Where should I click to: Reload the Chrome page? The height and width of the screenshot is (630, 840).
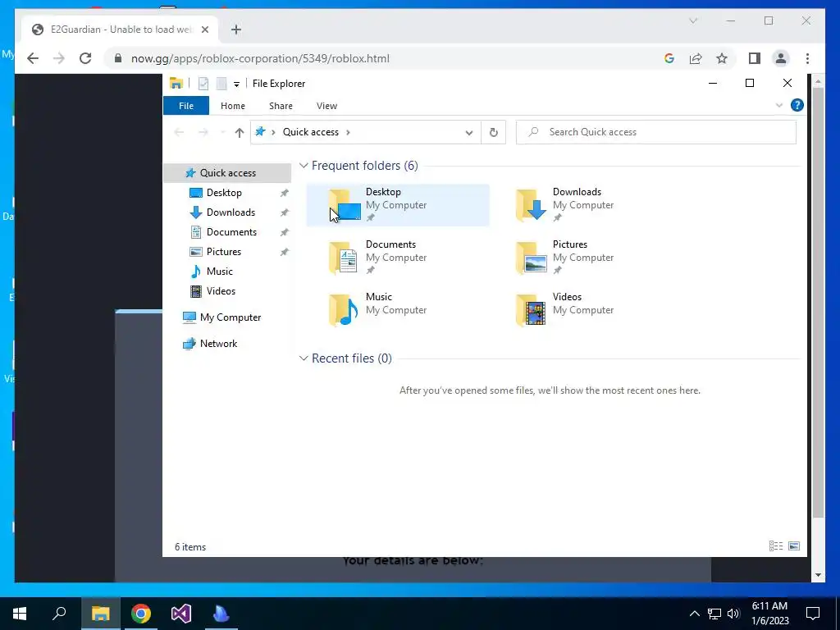tap(85, 58)
